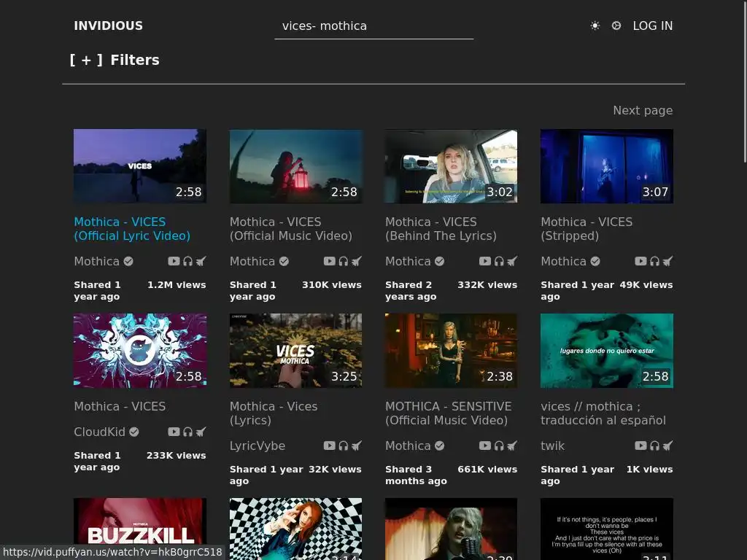Open LyricVybe video on YouTube icon
Image resolution: width=747 pixels, height=560 pixels.
[330, 446]
